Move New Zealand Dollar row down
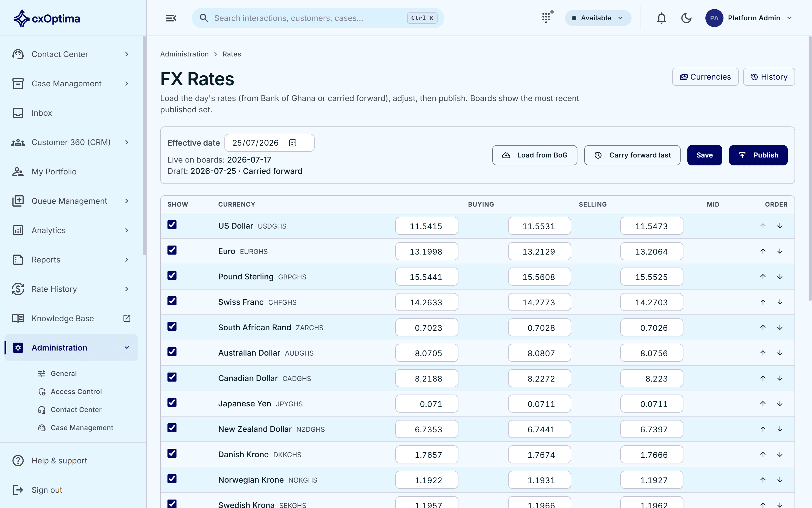This screenshot has width=812, height=508. pos(780,429)
